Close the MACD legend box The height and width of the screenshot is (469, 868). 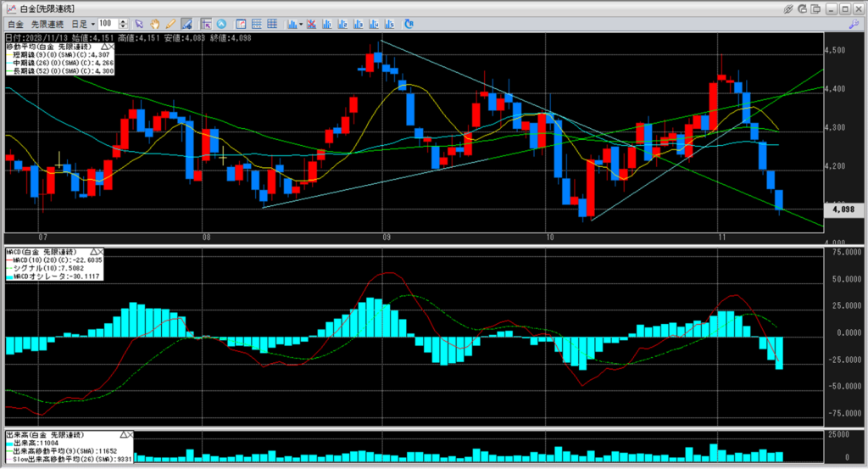[x=100, y=252]
